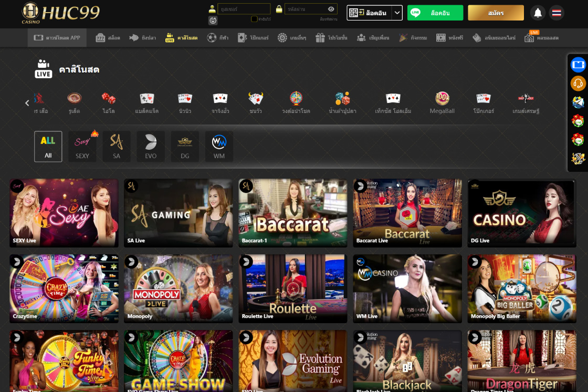Viewport: 588px width, 392px height.
Task: Click the QR login (ล็อคอิน) button
Action: coord(370,13)
